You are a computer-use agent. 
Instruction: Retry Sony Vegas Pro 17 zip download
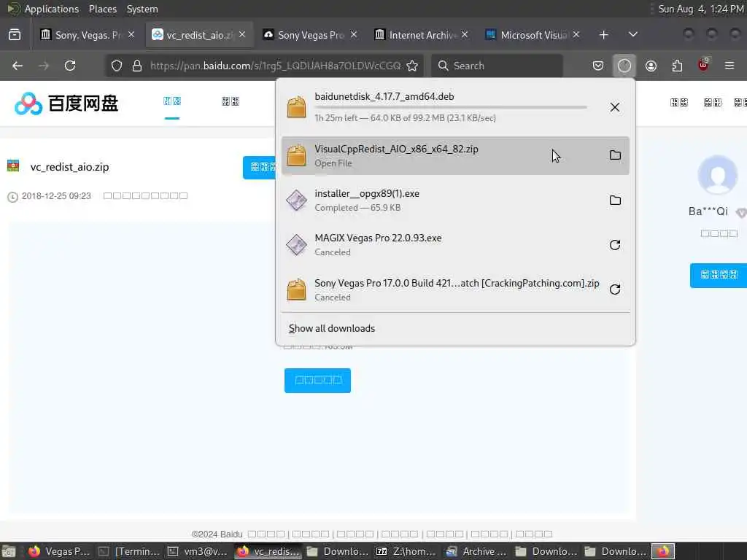click(614, 289)
